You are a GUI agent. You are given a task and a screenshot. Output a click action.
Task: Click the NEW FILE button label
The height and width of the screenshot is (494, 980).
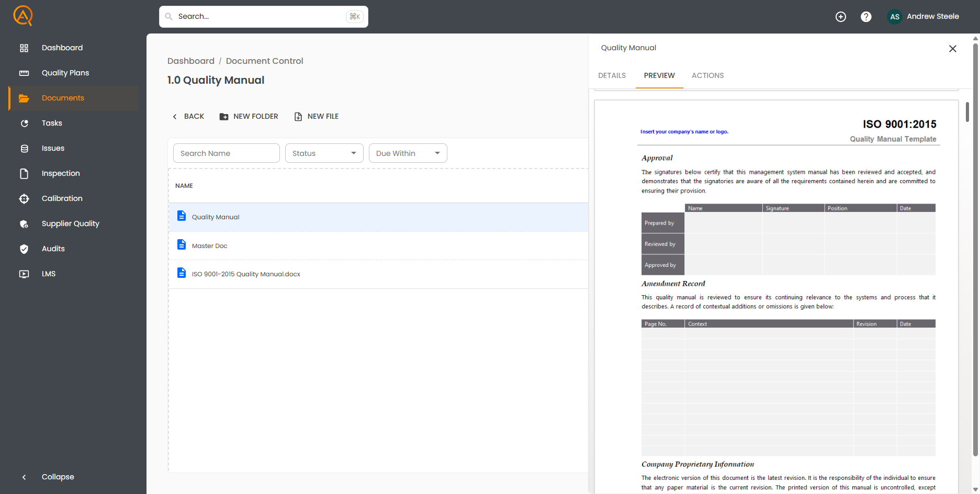coord(323,117)
